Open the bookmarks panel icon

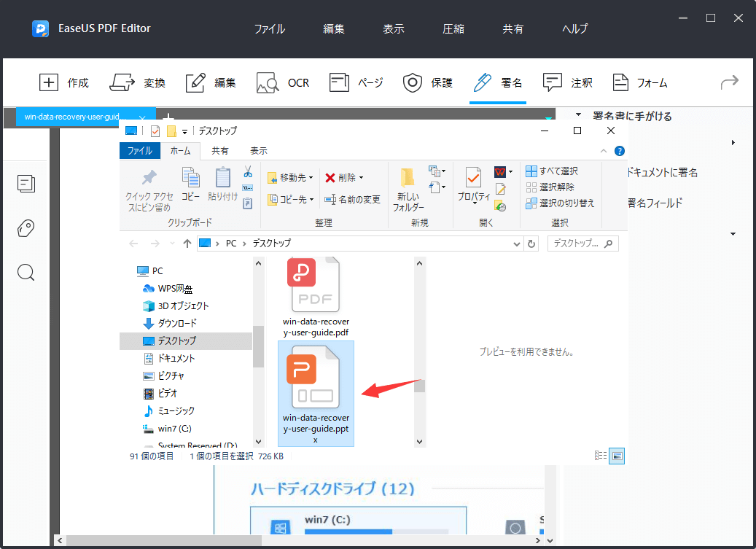(x=26, y=228)
